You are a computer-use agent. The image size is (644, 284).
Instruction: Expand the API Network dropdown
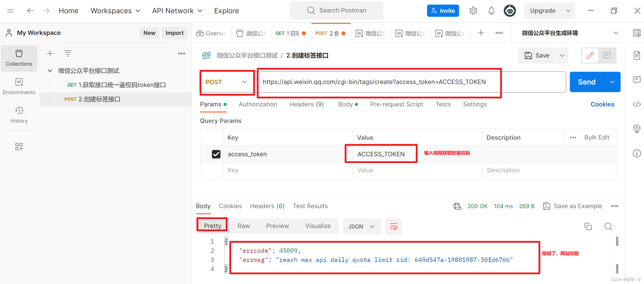[177, 11]
